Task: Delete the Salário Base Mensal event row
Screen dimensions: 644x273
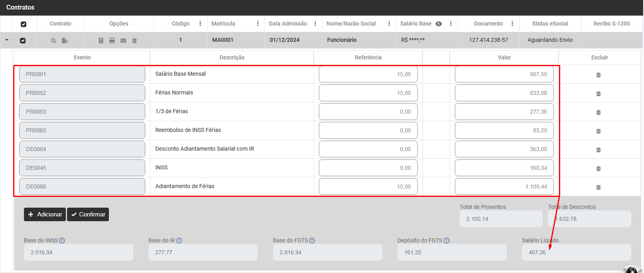Action: pyautogui.click(x=599, y=75)
